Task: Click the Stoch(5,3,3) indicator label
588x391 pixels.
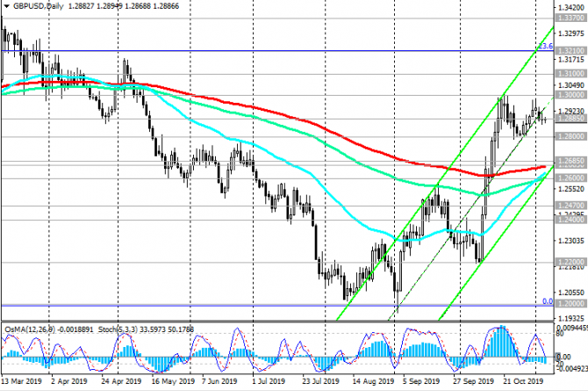Action: (x=118, y=329)
